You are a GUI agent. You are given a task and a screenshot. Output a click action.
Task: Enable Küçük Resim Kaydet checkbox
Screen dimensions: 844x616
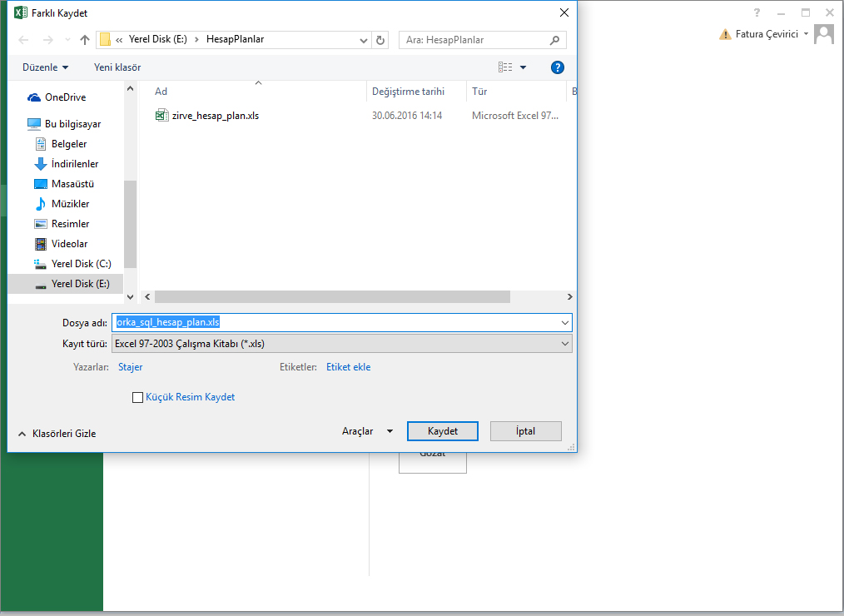click(x=138, y=397)
